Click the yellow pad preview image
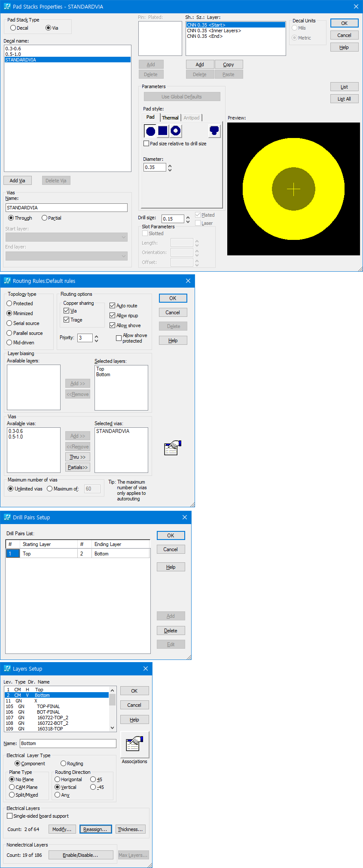 coord(293,189)
